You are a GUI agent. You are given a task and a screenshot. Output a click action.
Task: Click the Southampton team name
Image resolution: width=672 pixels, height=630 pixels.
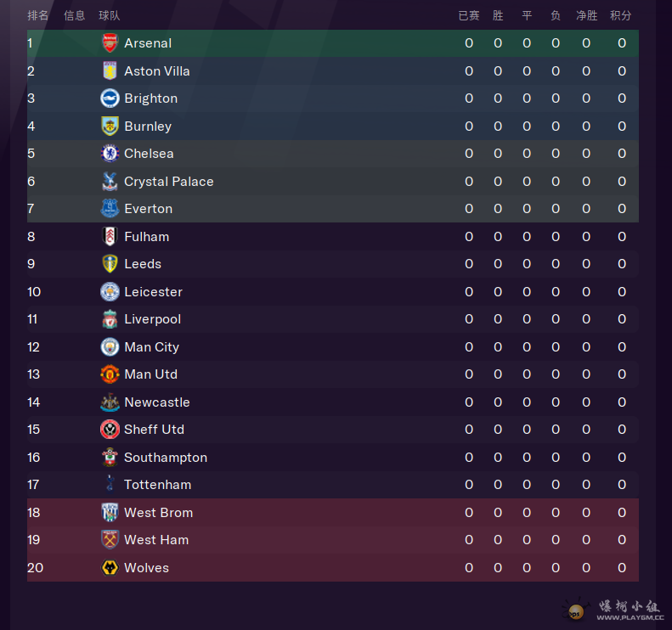(x=165, y=458)
